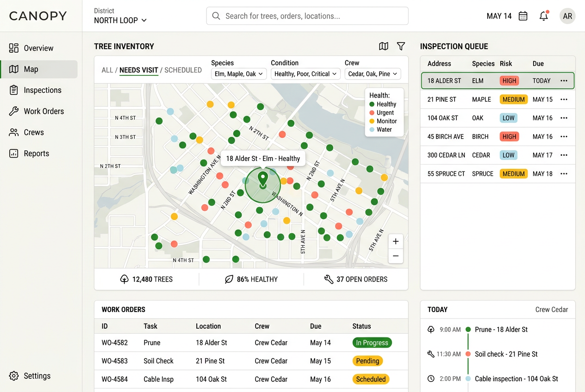Focus the search trees, orders, locations field
Image resolution: width=585 pixels, height=392 pixels.
[x=307, y=16]
